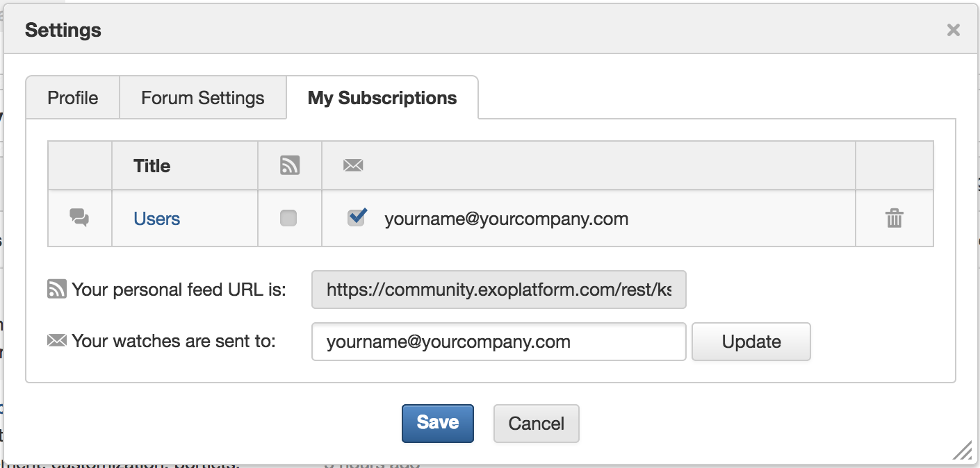The height and width of the screenshot is (468, 980).
Task: Delete the Users subscription with the trash icon
Action: pyautogui.click(x=895, y=218)
